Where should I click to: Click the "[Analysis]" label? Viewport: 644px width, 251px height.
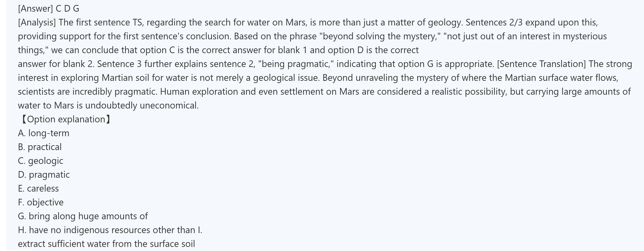click(37, 23)
